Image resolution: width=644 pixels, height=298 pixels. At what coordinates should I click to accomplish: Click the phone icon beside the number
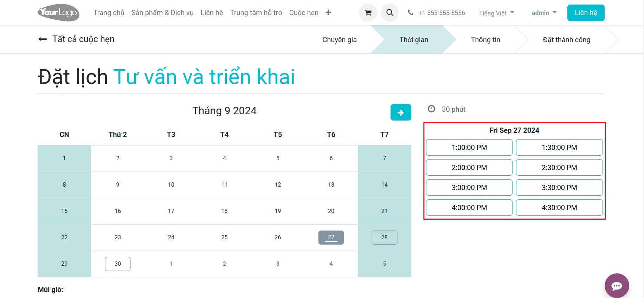click(410, 13)
